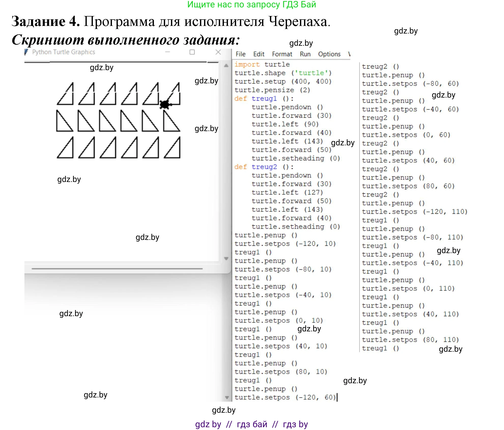This screenshot has height=430, width=504.
Task: Click the turtle cursor on the drawing canvas
Action: (165, 104)
